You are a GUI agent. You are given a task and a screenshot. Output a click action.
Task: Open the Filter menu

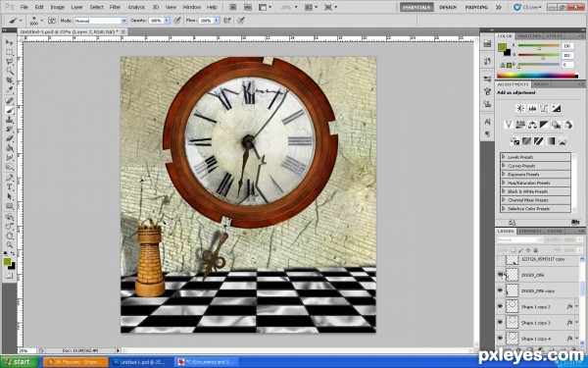(x=115, y=7)
